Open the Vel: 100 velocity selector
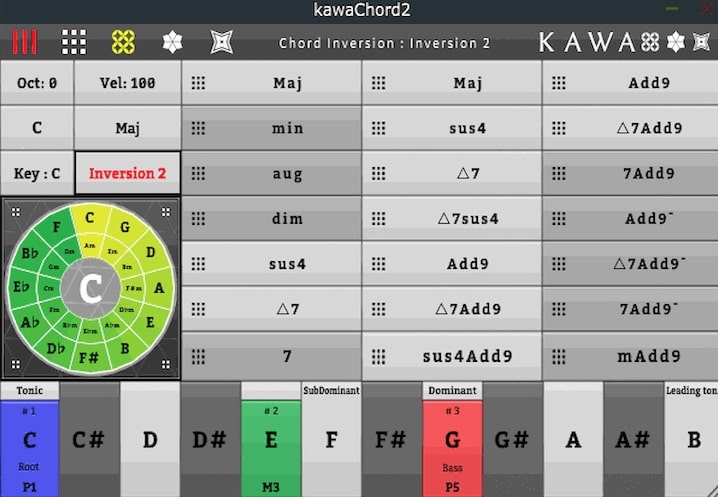The height and width of the screenshot is (497, 718). point(127,83)
